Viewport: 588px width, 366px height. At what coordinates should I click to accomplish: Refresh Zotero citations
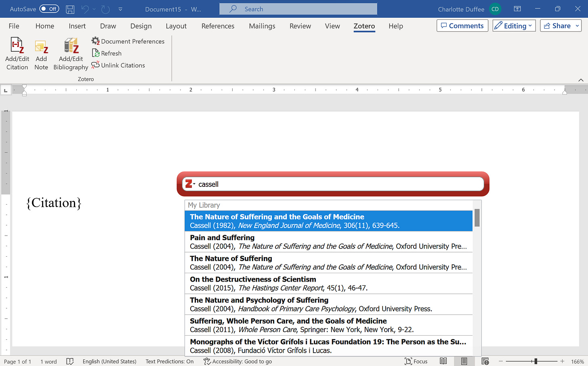[x=107, y=53]
